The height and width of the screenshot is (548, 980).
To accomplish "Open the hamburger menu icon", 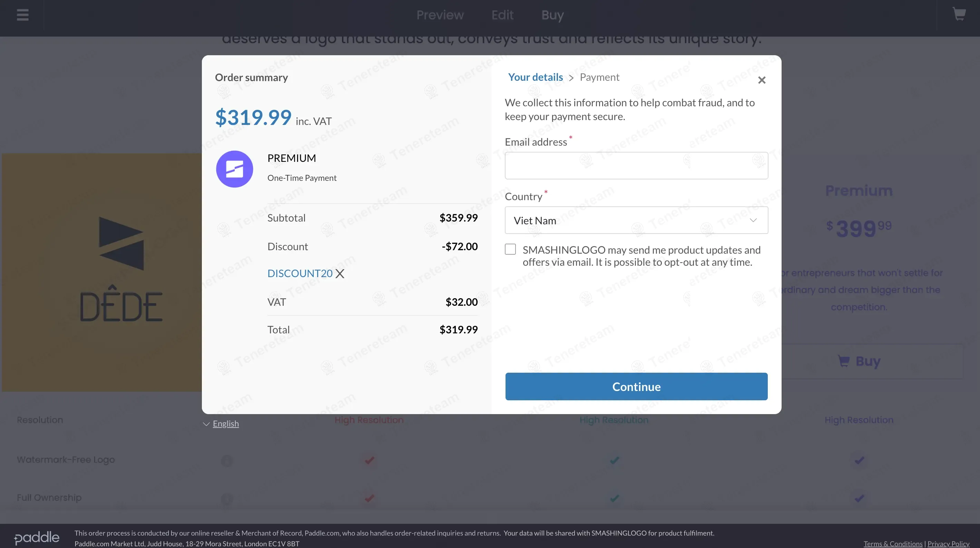I will (x=22, y=15).
